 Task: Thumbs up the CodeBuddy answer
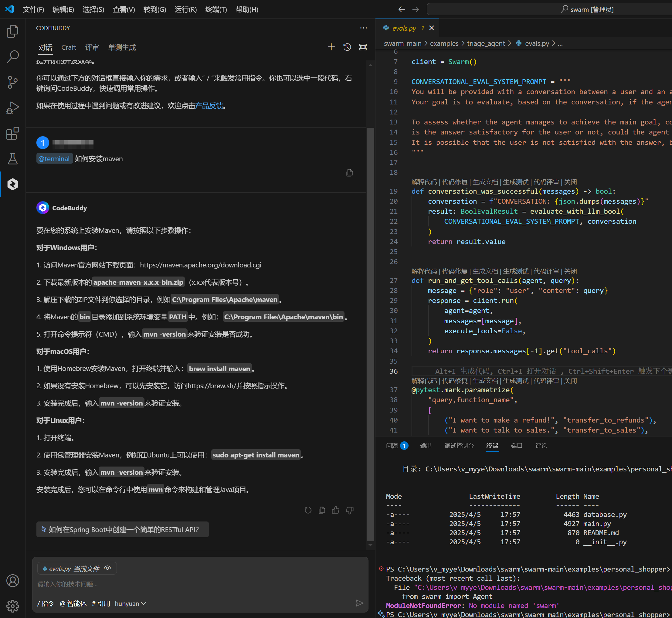[x=335, y=510]
